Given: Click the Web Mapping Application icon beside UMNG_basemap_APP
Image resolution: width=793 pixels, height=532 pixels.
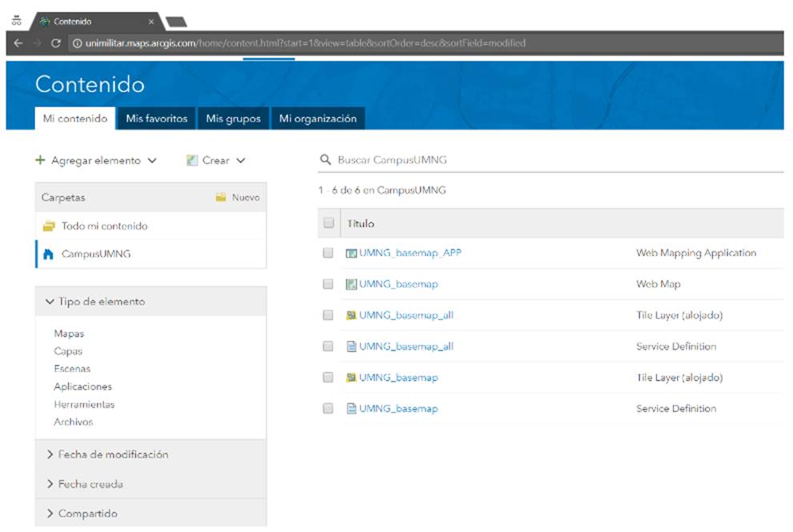Looking at the screenshot, I should pos(350,254).
